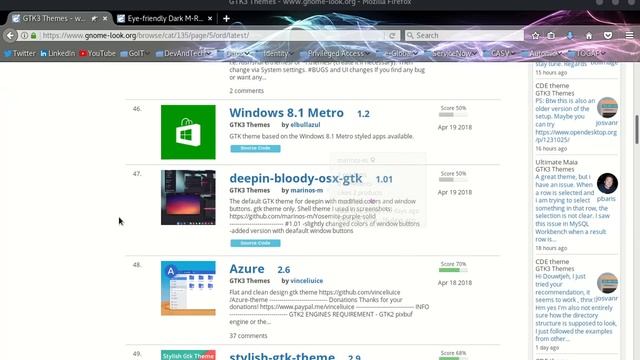Click version number 2.6 next to Azure

[x=284, y=270]
